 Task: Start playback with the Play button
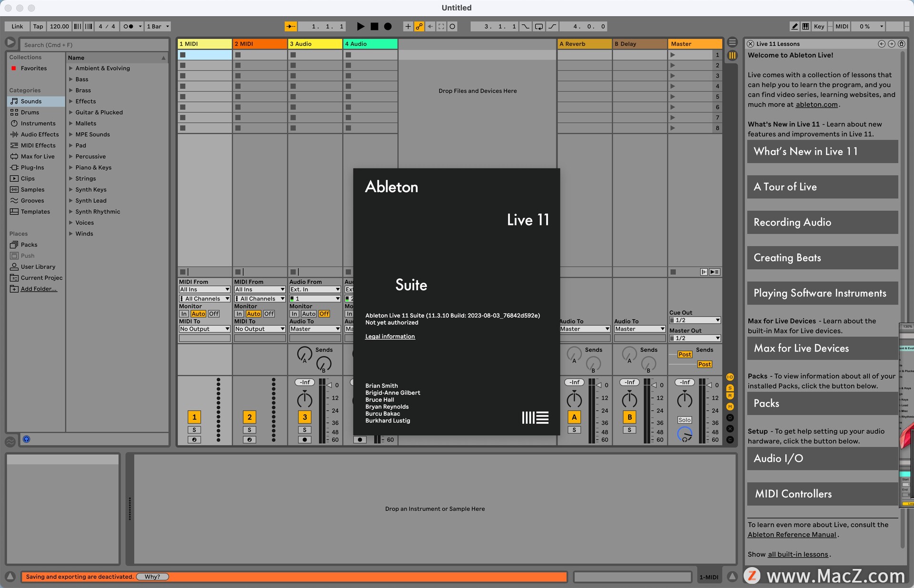coord(360,27)
